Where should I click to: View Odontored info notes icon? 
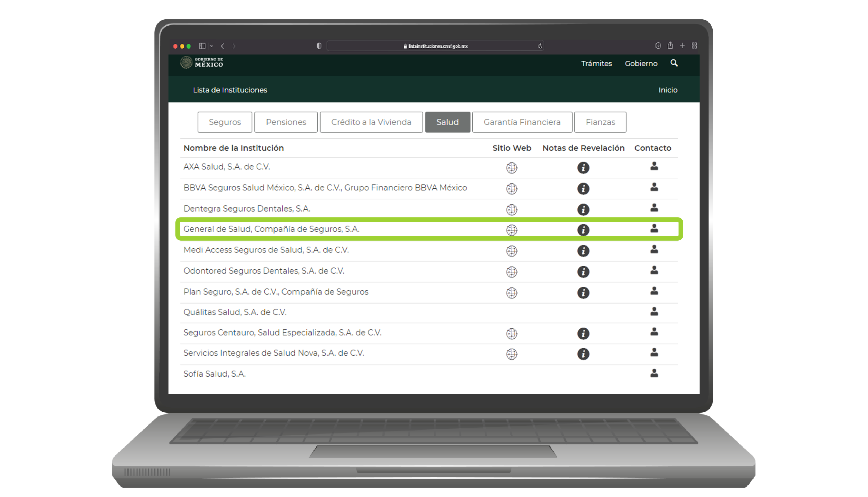coord(583,272)
